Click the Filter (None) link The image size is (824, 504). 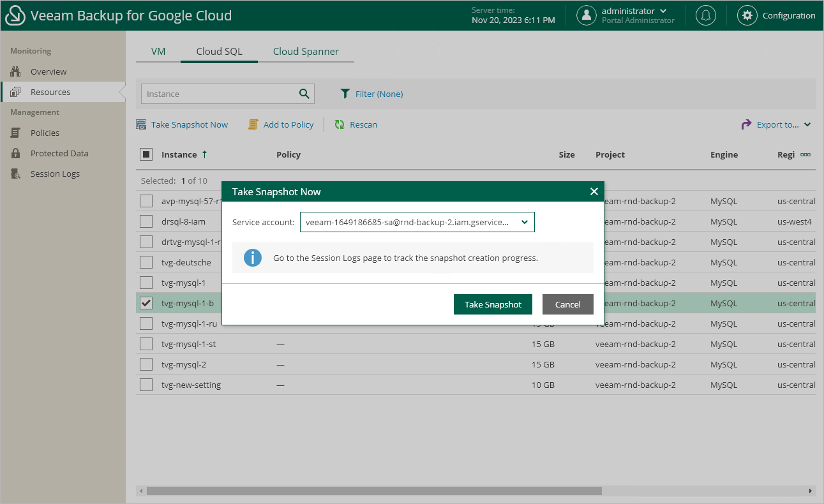[379, 94]
